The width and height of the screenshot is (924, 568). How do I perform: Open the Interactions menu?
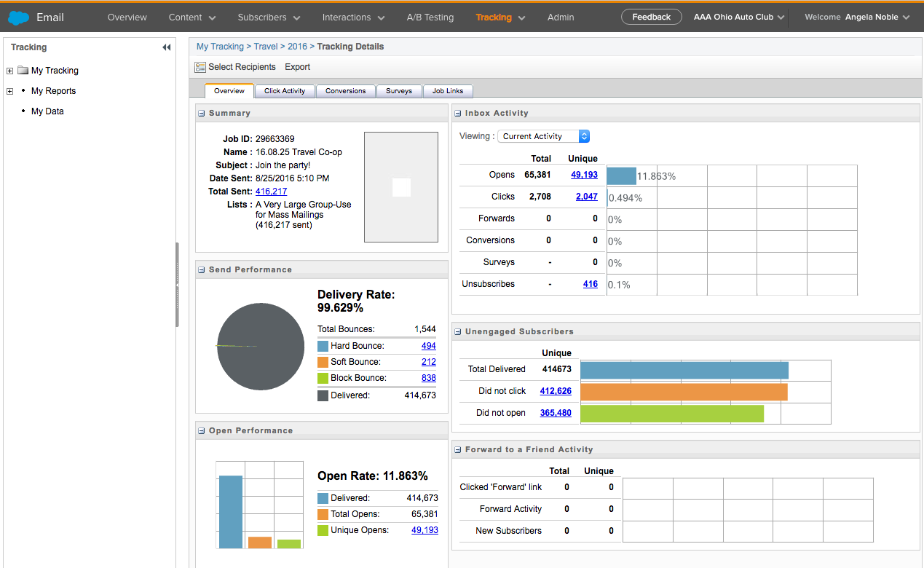pos(353,17)
